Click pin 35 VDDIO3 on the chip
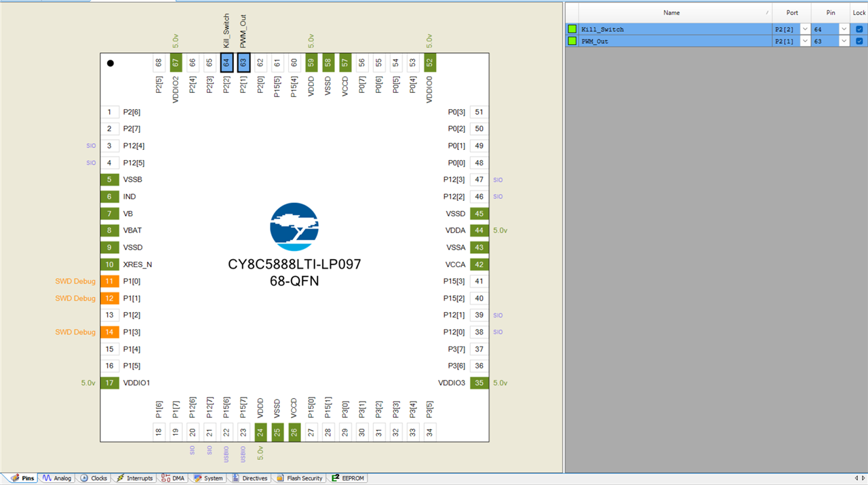The image size is (868, 485). 479,383
